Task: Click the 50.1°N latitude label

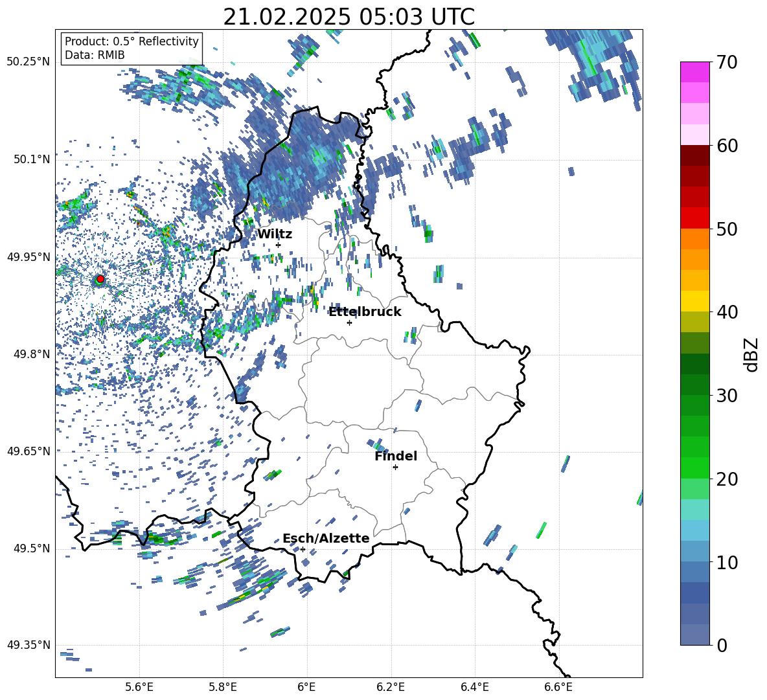Action: click(x=32, y=159)
